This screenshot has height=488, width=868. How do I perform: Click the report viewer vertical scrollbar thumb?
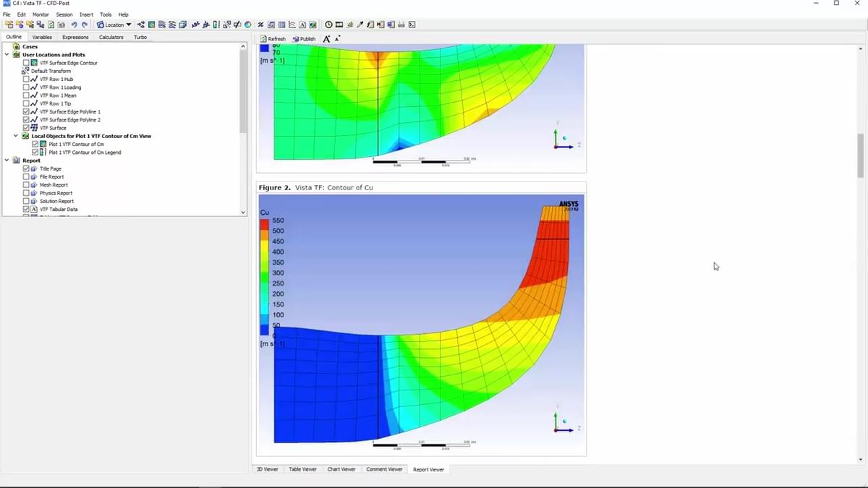point(861,155)
